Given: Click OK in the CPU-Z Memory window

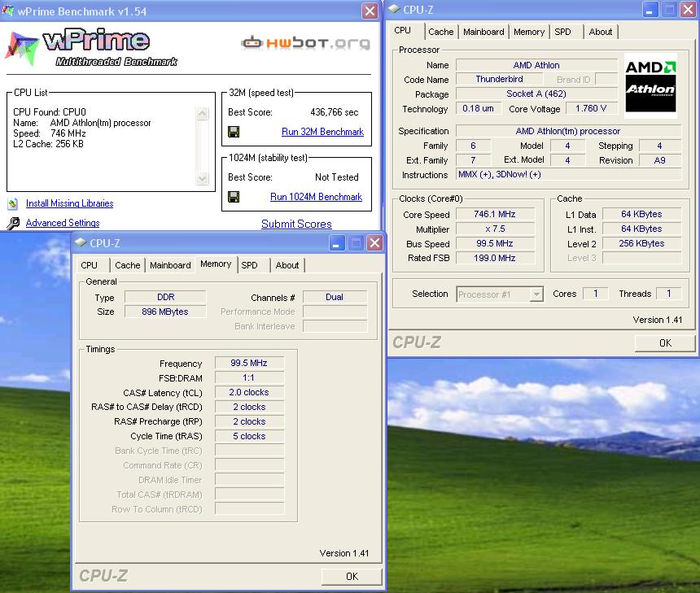Looking at the screenshot, I should pyautogui.click(x=352, y=577).
